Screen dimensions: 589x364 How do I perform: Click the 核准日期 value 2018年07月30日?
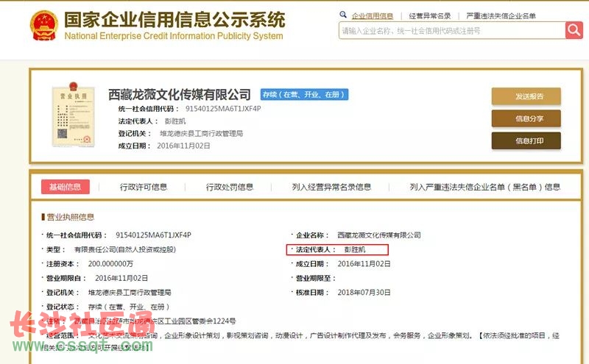364,293
